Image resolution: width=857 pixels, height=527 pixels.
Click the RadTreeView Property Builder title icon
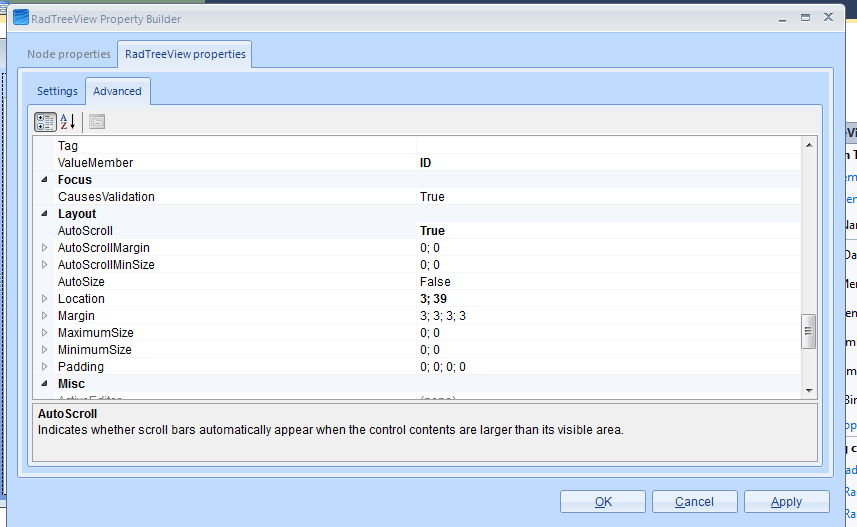pos(20,18)
